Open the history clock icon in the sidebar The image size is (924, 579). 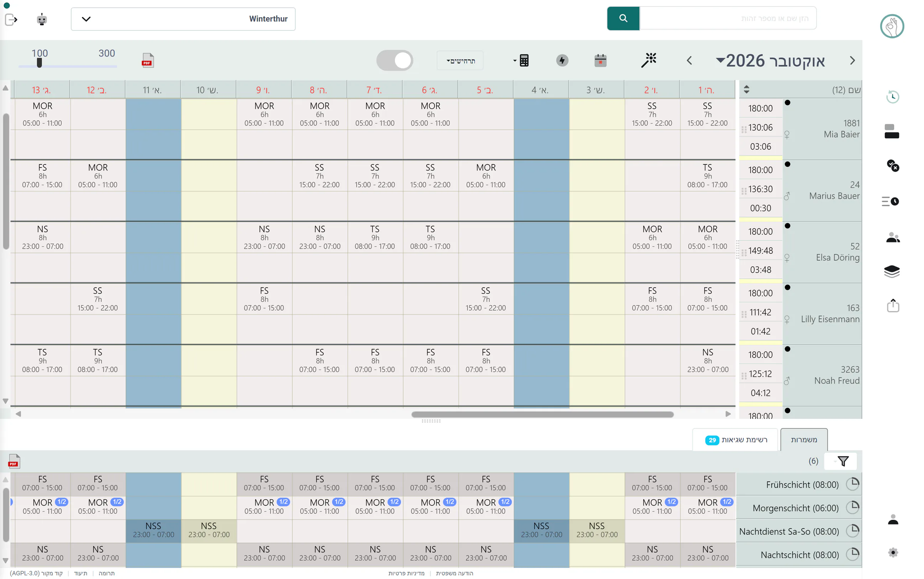(x=892, y=97)
